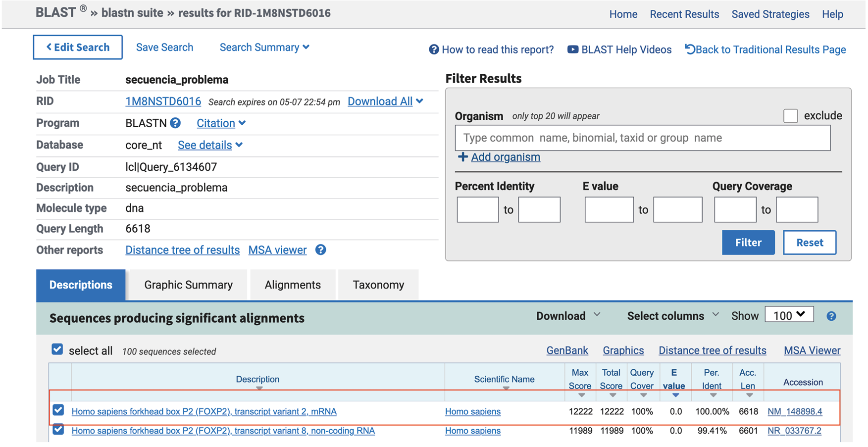868x447 pixels.
Task: Uncheck FOXP2 transcript variant 2 mRNA row
Action: (x=58, y=410)
